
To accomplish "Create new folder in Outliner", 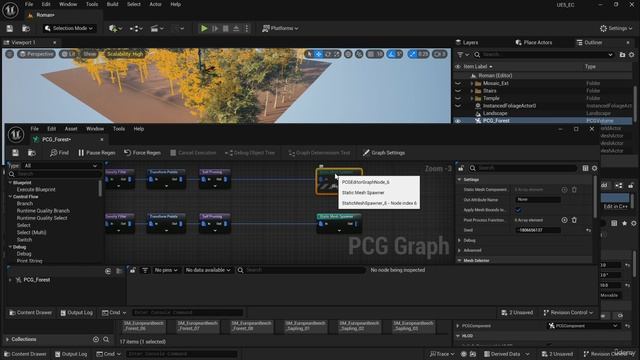I will click(x=622, y=54).
